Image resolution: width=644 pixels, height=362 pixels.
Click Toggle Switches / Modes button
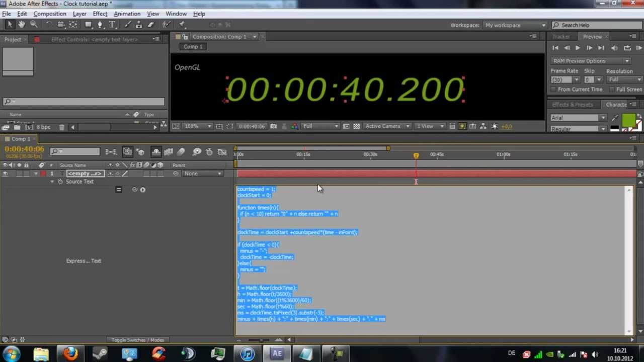(137, 340)
